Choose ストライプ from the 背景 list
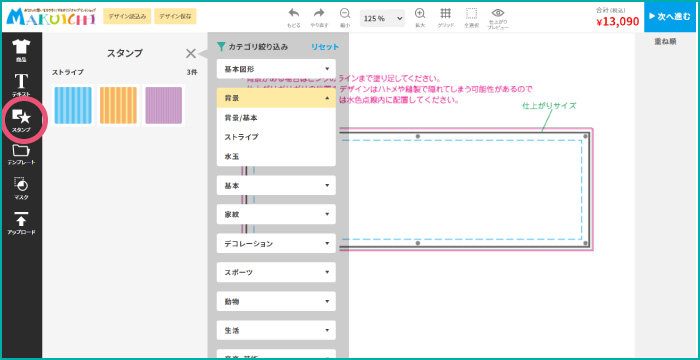The height and width of the screenshot is (360, 700). click(276, 137)
